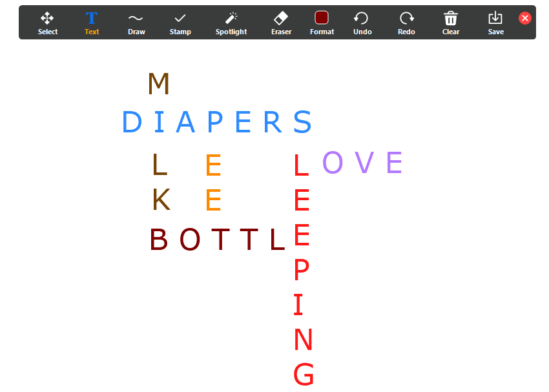Click the blue DIAPERS text

(216, 122)
